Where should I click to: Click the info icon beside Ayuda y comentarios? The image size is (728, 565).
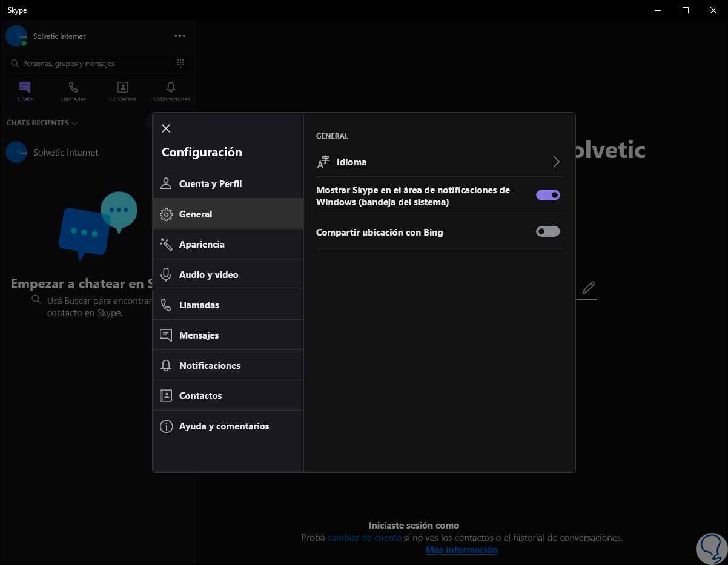point(166,426)
